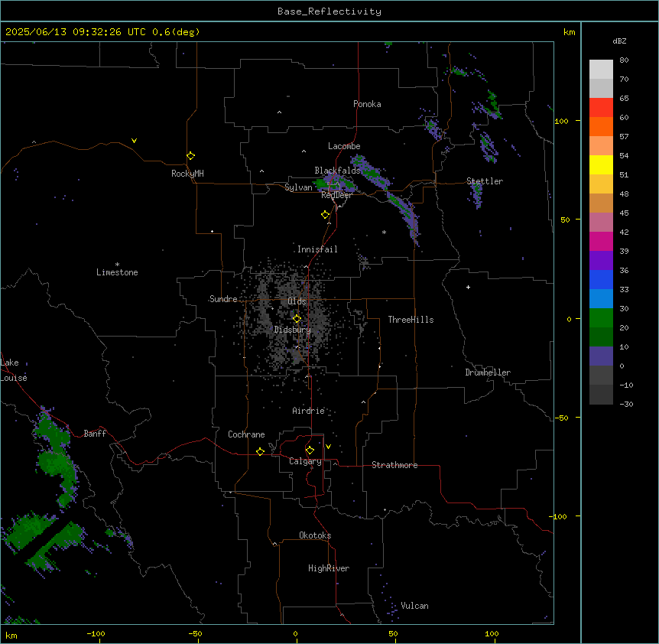Click the white plus marker north of Drumheller
This screenshot has width=659, height=644.
pos(468,287)
